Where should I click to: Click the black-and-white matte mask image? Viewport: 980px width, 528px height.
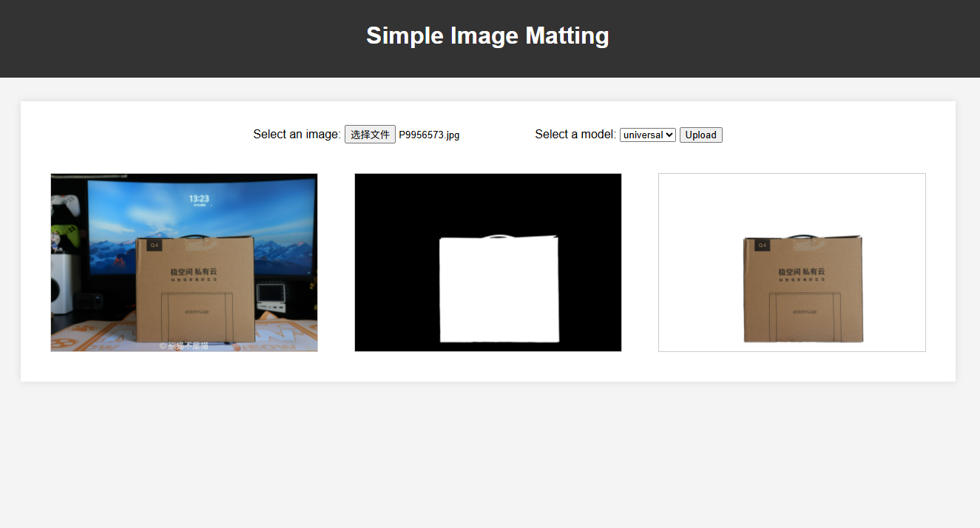coord(488,263)
